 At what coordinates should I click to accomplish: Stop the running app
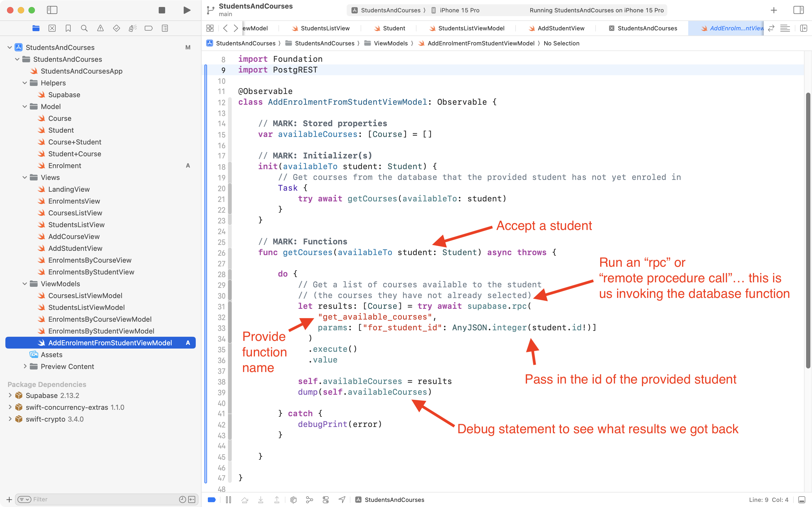click(x=162, y=10)
